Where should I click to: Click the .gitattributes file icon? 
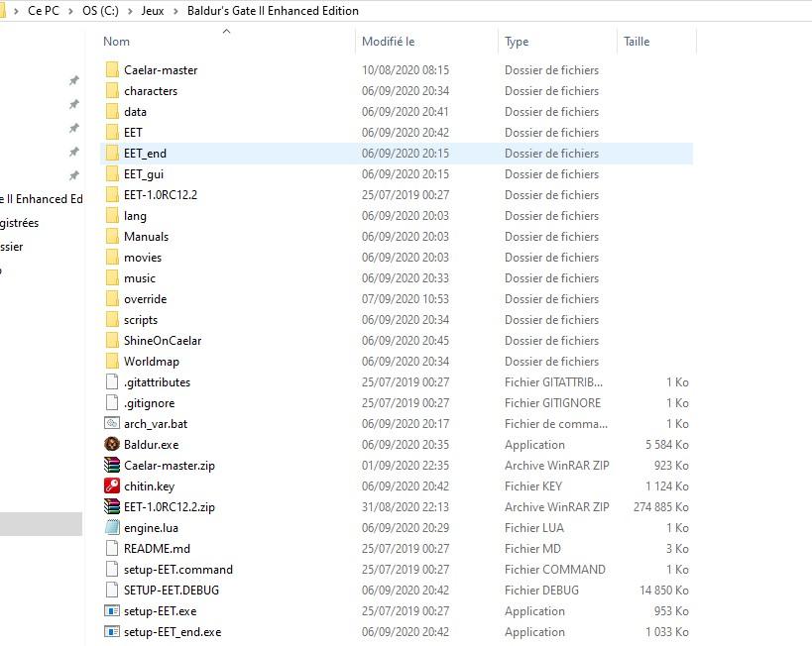point(112,382)
